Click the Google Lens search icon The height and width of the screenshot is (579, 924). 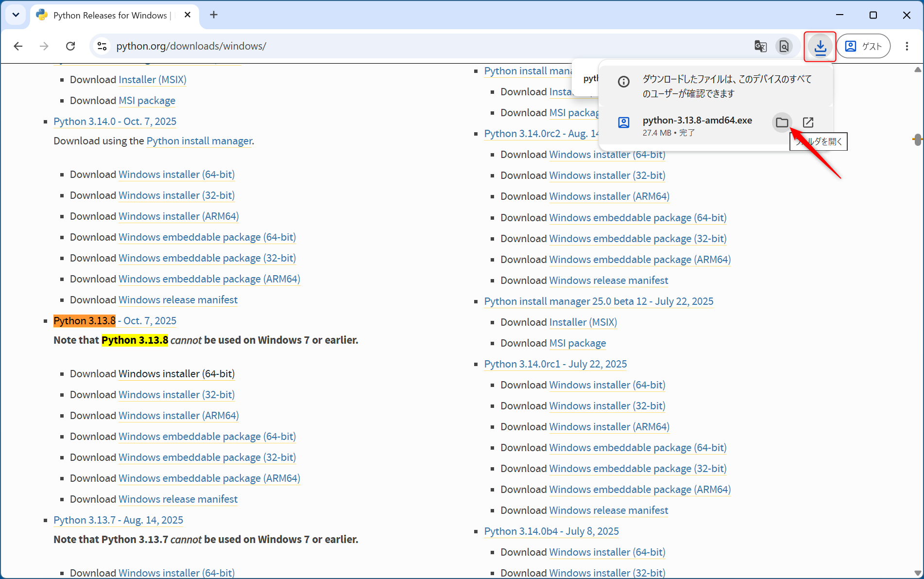coord(784,46)
